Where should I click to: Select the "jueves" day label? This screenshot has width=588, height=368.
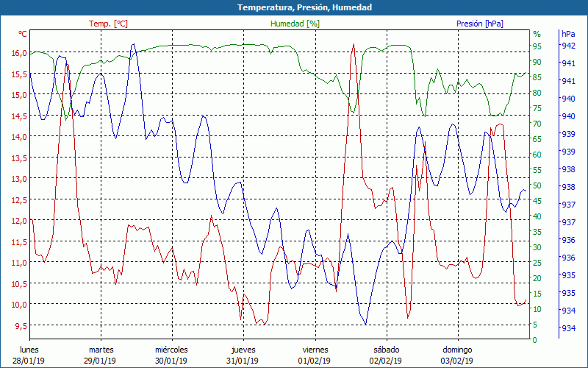tap(243, 350)
